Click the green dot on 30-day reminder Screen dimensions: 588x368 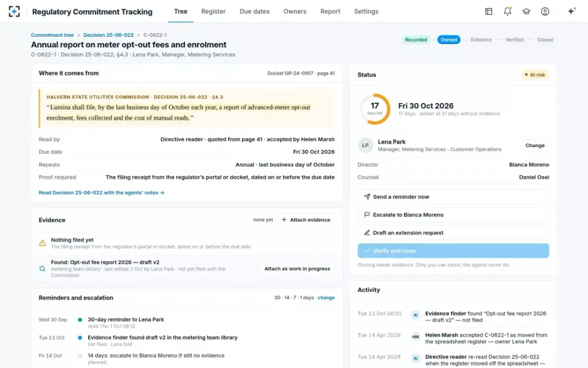(x=80, y=320)
